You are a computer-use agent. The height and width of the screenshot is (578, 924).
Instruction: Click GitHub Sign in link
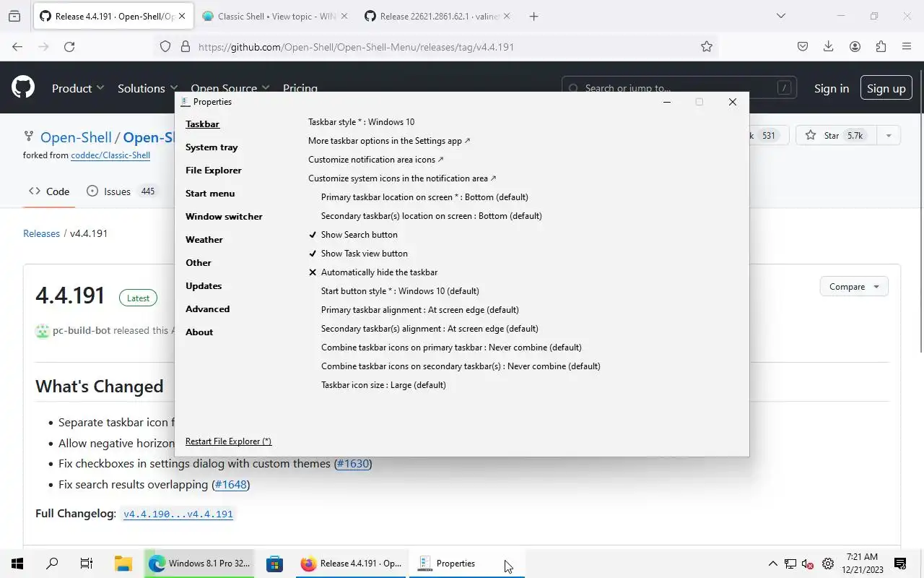coord(832,88)
